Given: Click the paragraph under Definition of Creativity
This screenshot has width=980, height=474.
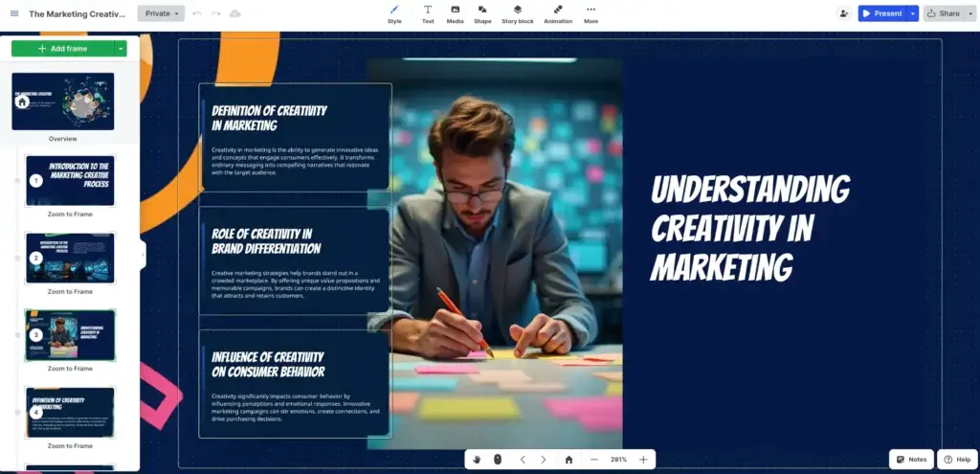Looking at the screenshot, I should pyautogui.click(x=295, y=161).
